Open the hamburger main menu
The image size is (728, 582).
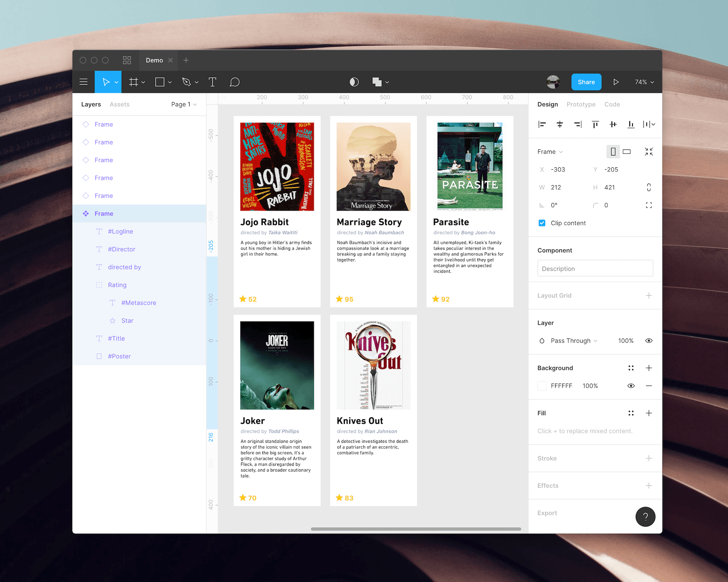83,82
